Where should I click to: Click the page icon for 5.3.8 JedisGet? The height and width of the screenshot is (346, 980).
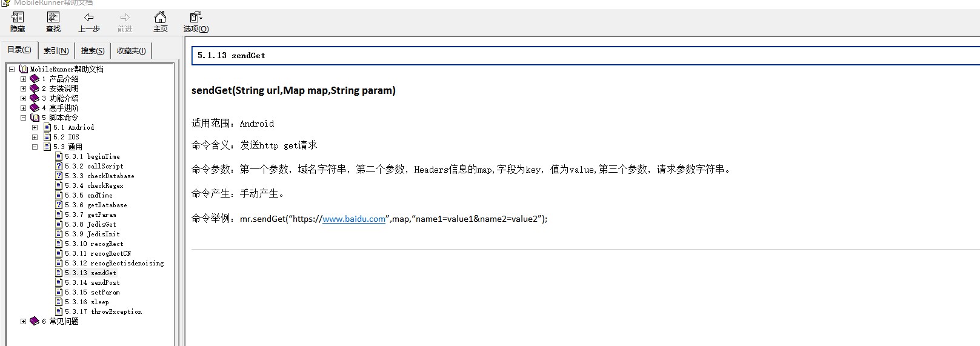(59, 224)
